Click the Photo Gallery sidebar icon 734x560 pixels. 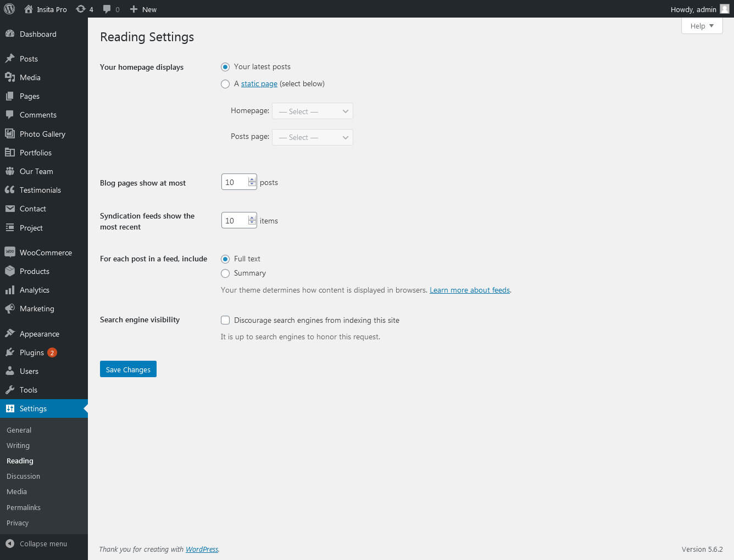pyautogui.click(x=10, y=133)
